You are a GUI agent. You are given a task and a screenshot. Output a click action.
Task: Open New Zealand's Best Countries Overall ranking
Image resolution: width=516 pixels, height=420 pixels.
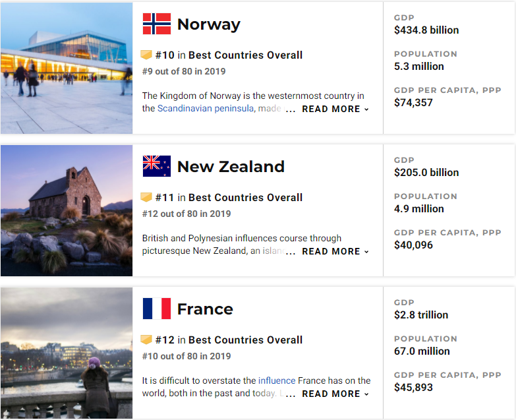click(x=245, y=198)
